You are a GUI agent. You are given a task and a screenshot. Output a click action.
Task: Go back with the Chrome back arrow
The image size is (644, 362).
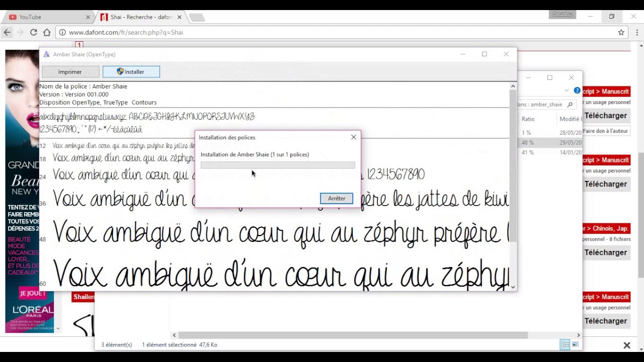7,32
